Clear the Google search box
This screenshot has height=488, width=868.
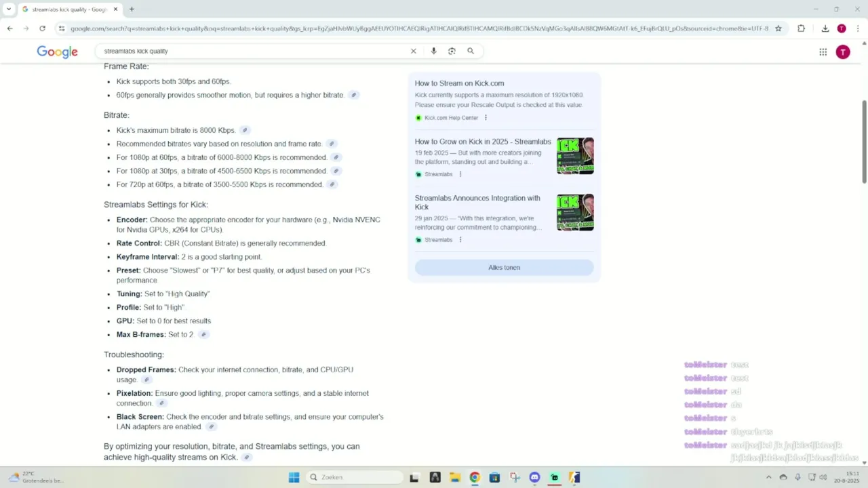coord(413,51)
